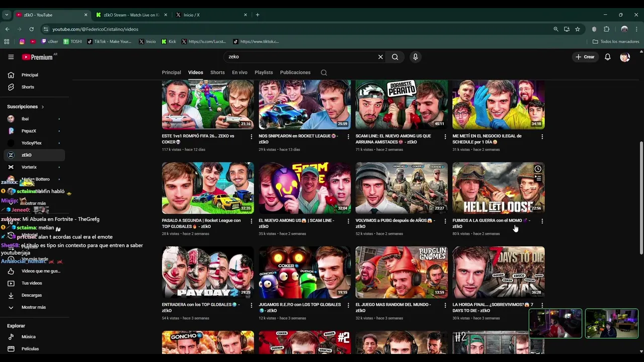The width and height of the screenshot is (644, 362).
Task: Switch to the Inicio / X browser tab
Action: point(211,15)
